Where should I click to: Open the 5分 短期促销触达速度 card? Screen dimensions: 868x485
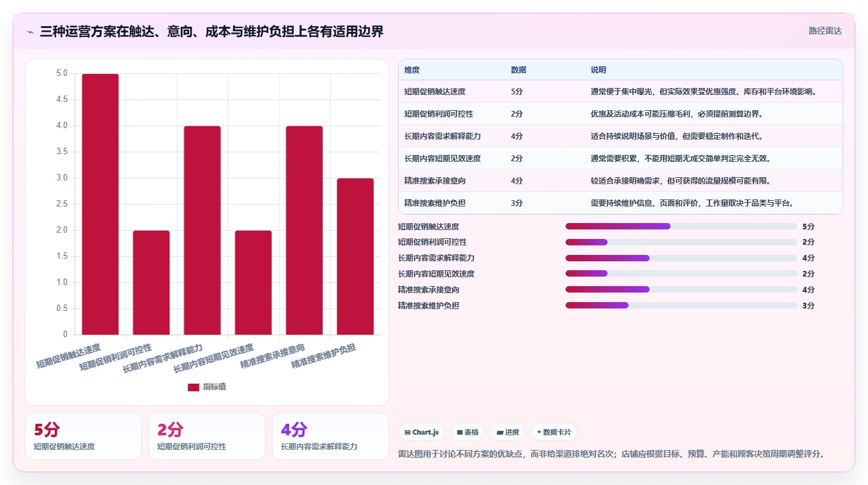pos(83,436)
